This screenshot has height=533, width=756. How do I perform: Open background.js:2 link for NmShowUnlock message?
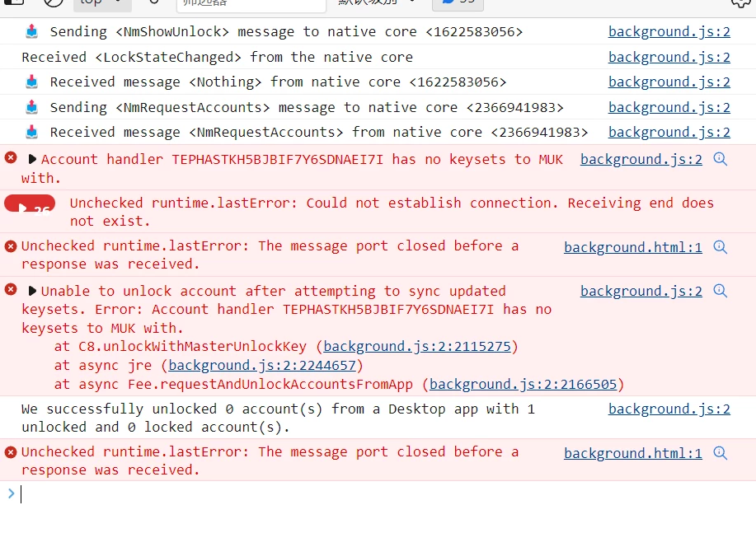pyautogui.click(x=669, y=31)
